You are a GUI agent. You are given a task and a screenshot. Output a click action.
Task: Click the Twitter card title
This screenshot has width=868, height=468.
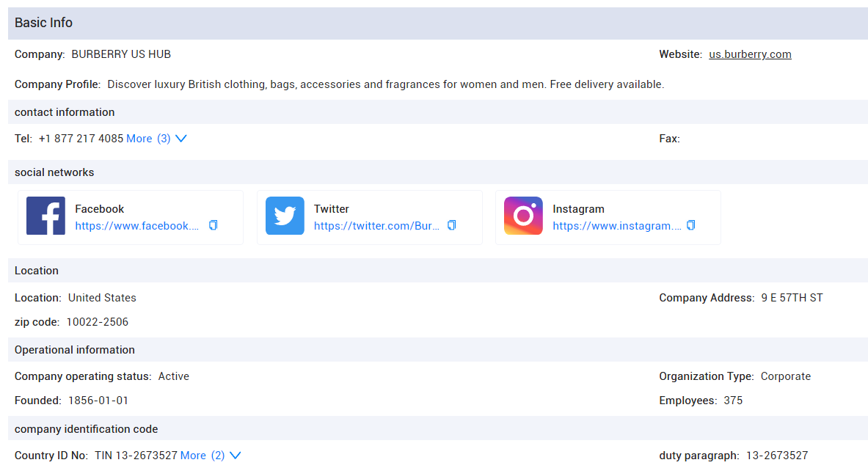332,208
